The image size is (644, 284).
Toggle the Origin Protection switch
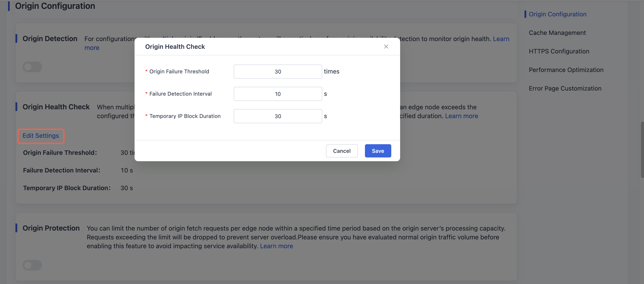click(32, 265)
